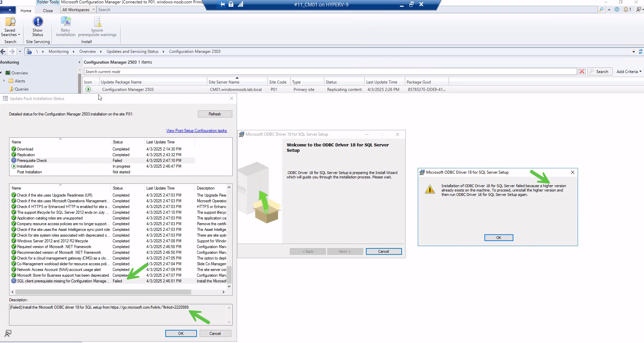Collapse the Monitoring navigation pane
The height and width of the screenshot is (343, 644).
(79, 62)
